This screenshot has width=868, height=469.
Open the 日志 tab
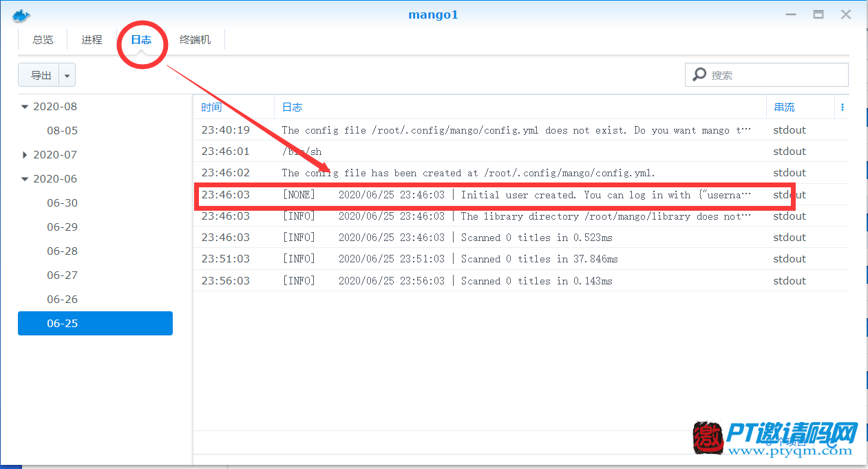tap(141, 40)
